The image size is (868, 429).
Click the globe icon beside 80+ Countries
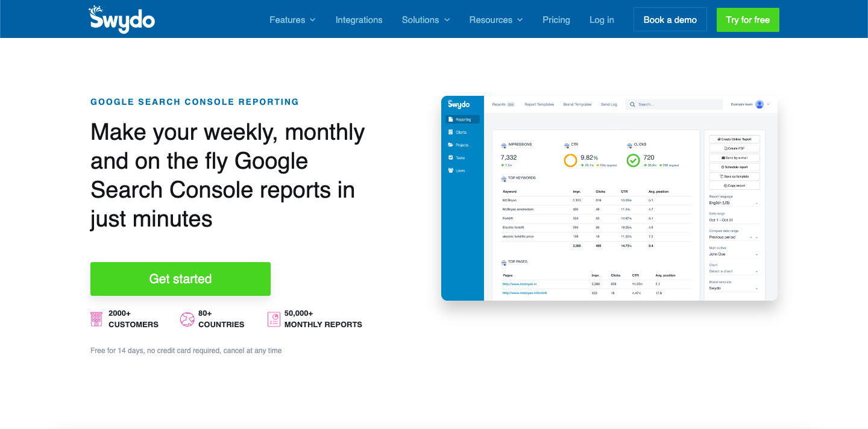pyautogui.click(x=187, y=319)
